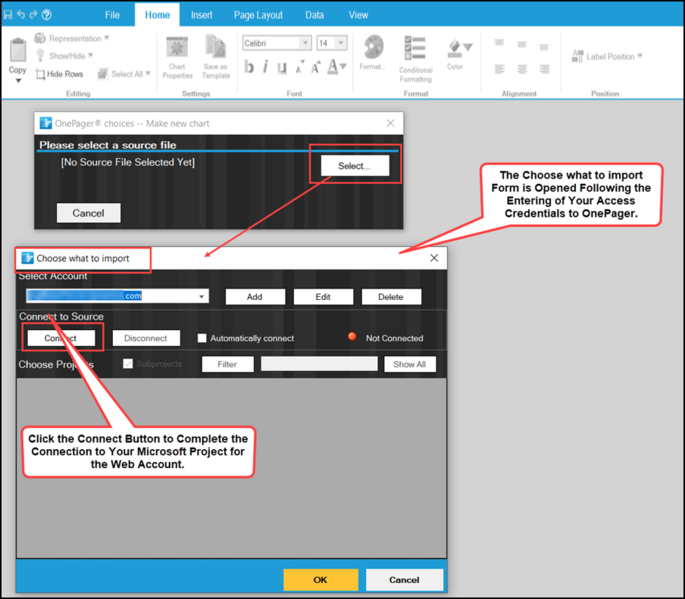Toggle underline text formatting

pos(282,67)
